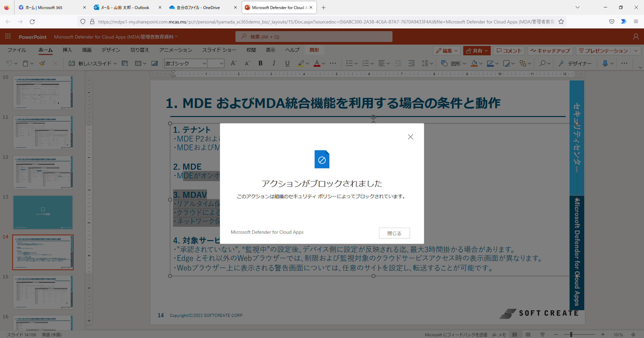This screenshot has height=338, width=644.
Task: Switch to the アニメーション tab
Action: pos(176,50)
